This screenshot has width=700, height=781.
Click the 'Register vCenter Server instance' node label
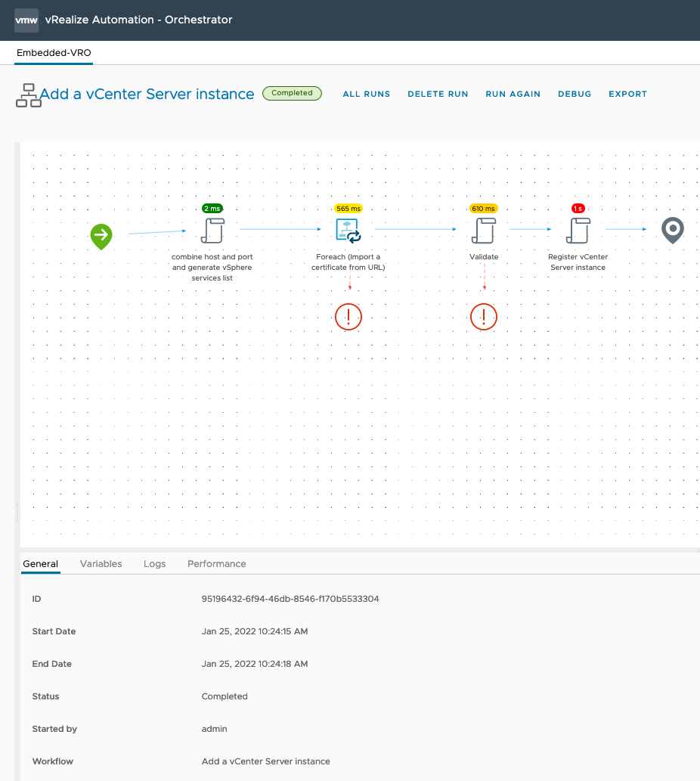[x=578, y=262]
